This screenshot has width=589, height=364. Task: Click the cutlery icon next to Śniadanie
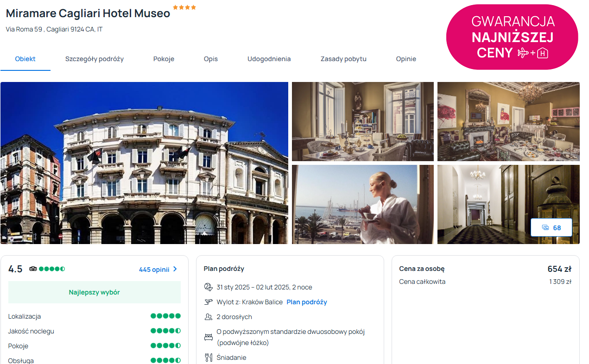209,358
